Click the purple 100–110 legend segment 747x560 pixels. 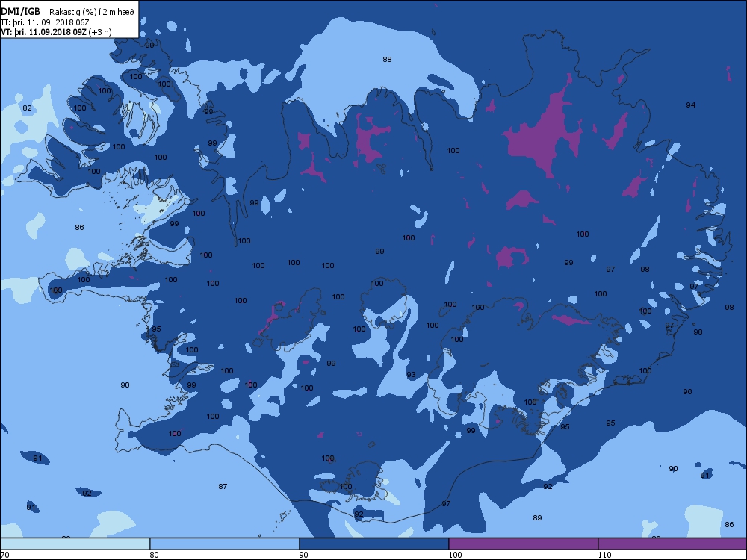click(523, 544)
